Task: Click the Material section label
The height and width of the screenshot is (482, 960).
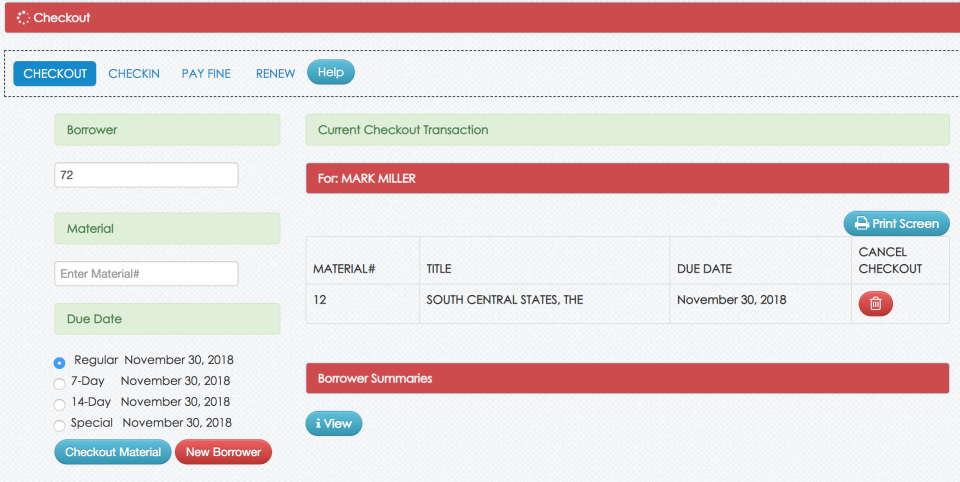Action: pyautogui.click(x=167, y=228)
